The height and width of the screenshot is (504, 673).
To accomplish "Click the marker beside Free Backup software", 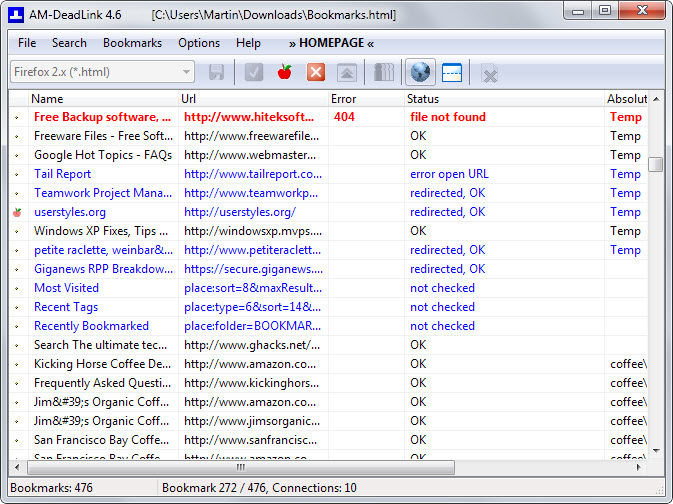I will (x=17, y=117).
